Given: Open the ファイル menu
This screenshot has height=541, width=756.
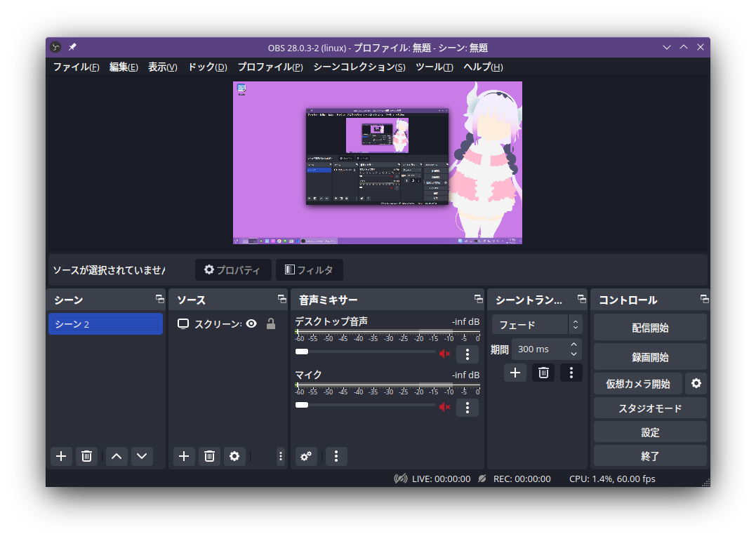Looking at the screenshot, I should [x=76, y=67].
